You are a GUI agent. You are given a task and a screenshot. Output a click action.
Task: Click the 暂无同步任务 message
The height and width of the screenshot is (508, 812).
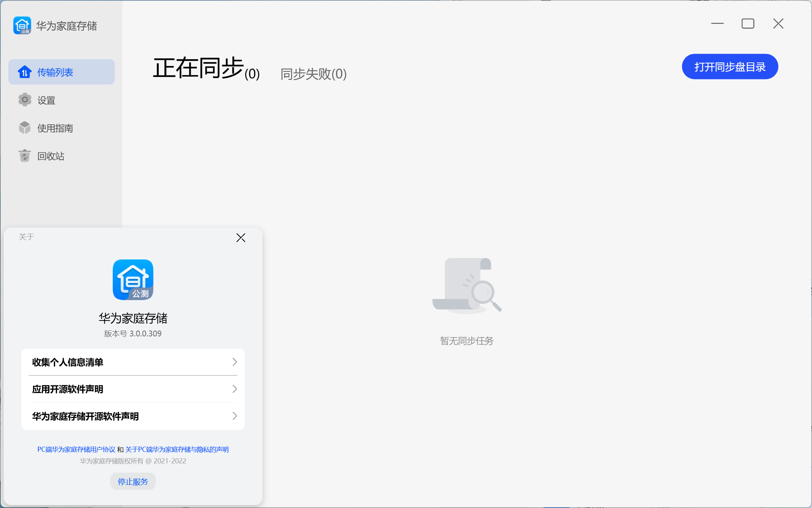coord(467,341)
